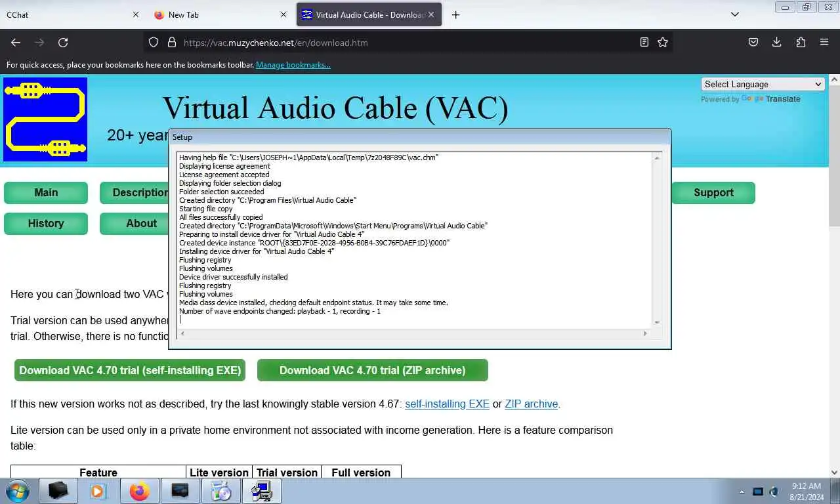840x504 pixels.
Task: Click the "Full version" table header
Action: point(361,472)
